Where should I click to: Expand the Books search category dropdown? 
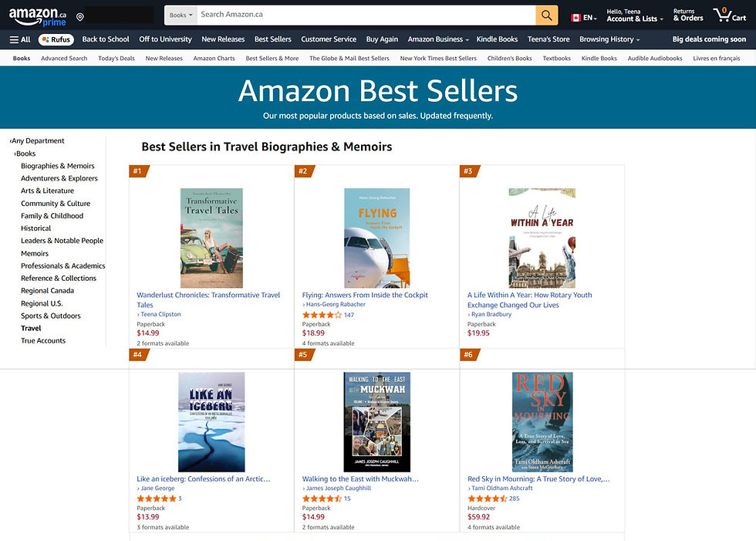coord(181,15)
